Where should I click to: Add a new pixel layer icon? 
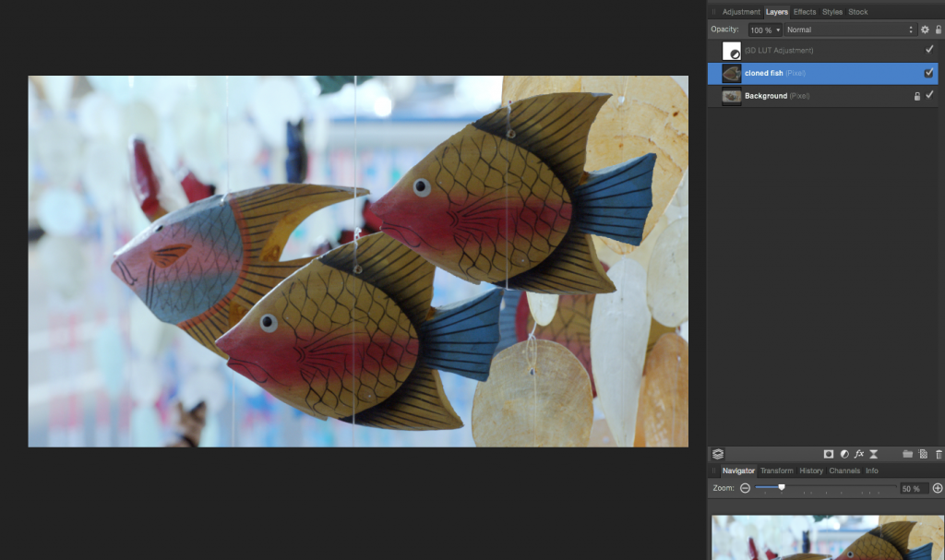pyautogui.click(x=923, y=454)
